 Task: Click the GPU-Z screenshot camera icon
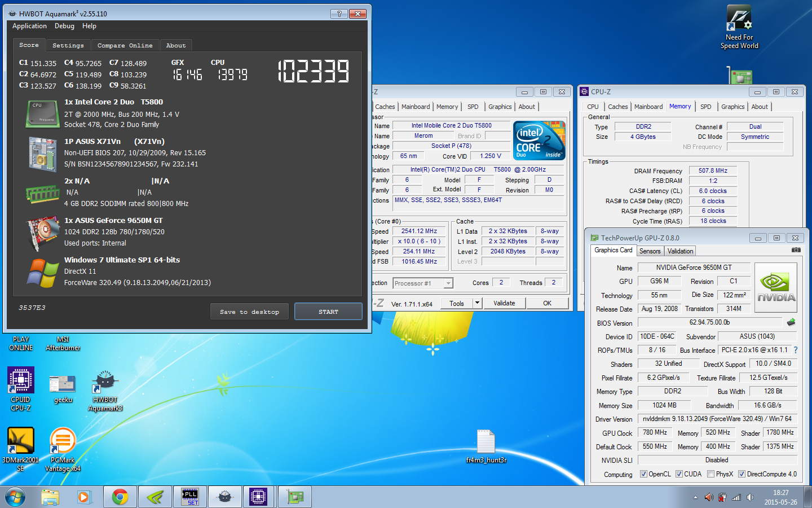[x=796, y=249]
